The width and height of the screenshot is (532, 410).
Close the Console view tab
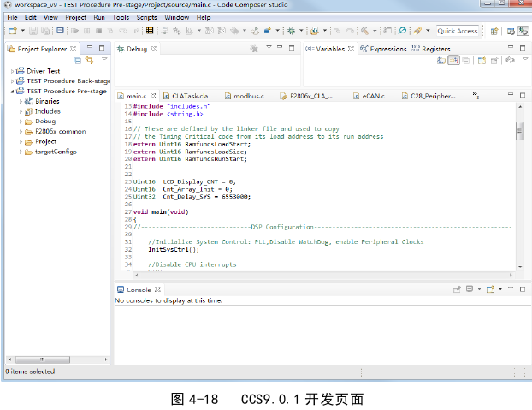tap(157, 289)
